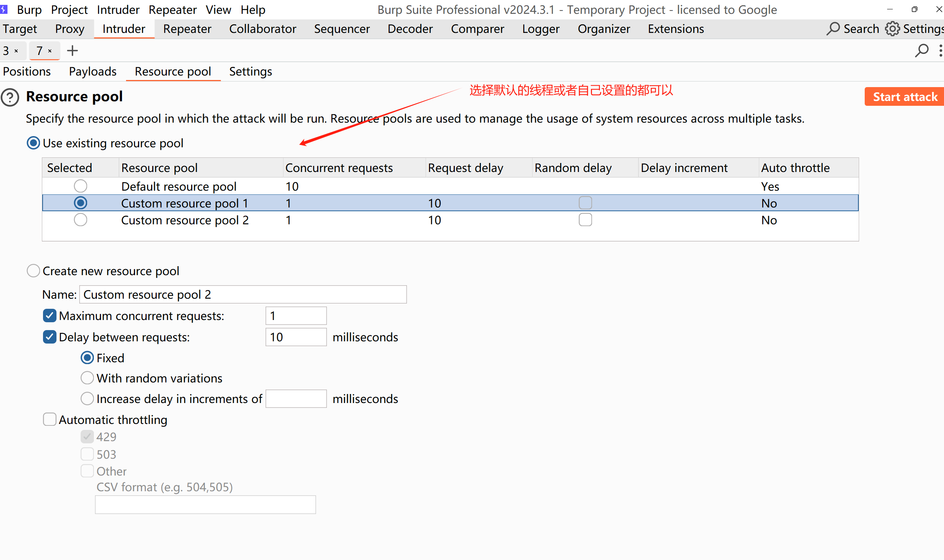Add a new Intruder tab with plus icon
Image resolution: width=944 pixels, height=560 pixels.
72,50
